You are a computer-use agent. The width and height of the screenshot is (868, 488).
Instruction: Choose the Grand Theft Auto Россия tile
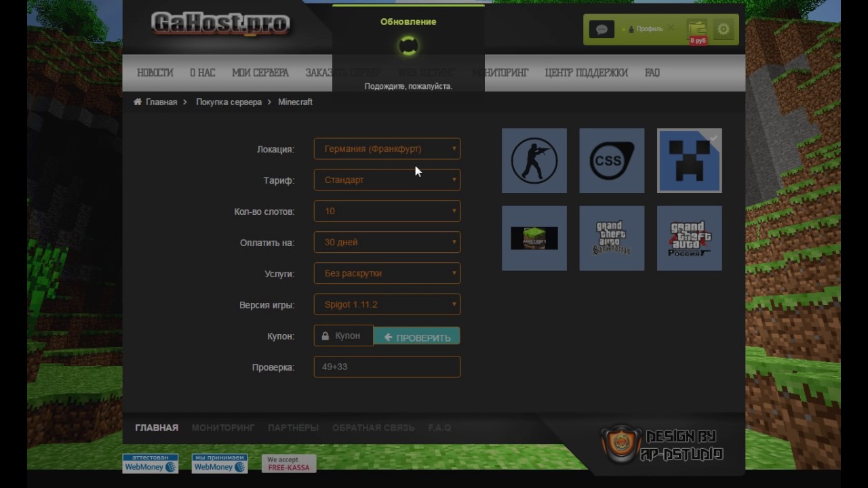coord(690,239)
